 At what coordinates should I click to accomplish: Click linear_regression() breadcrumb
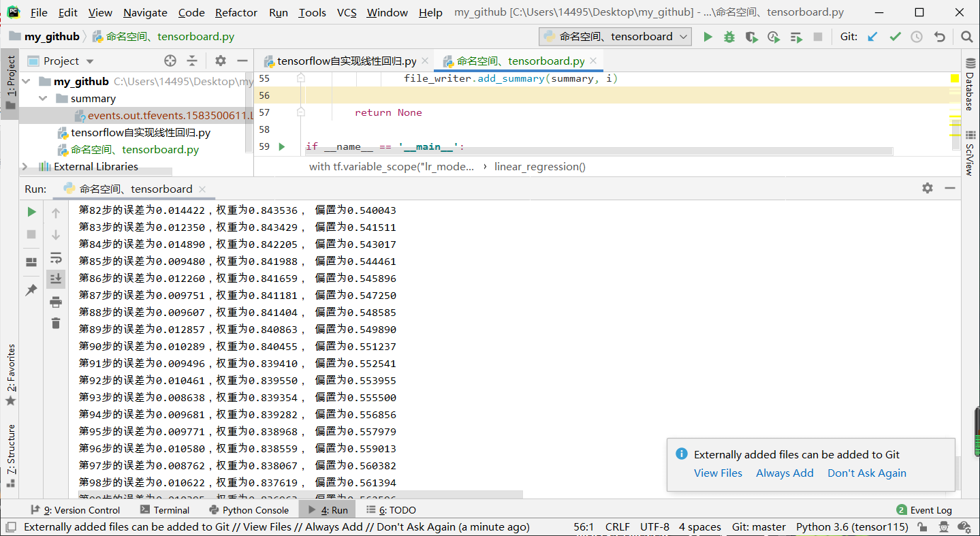click(540, 167)
